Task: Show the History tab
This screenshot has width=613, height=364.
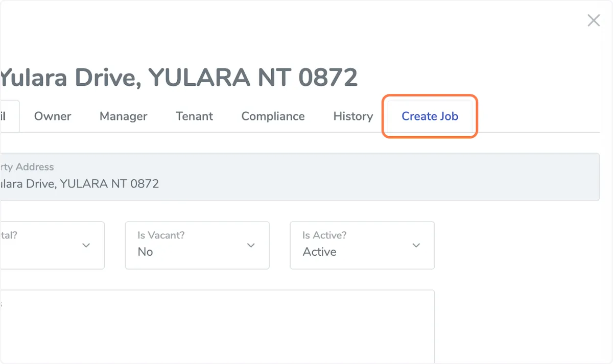Action: (x=353, y=116)
